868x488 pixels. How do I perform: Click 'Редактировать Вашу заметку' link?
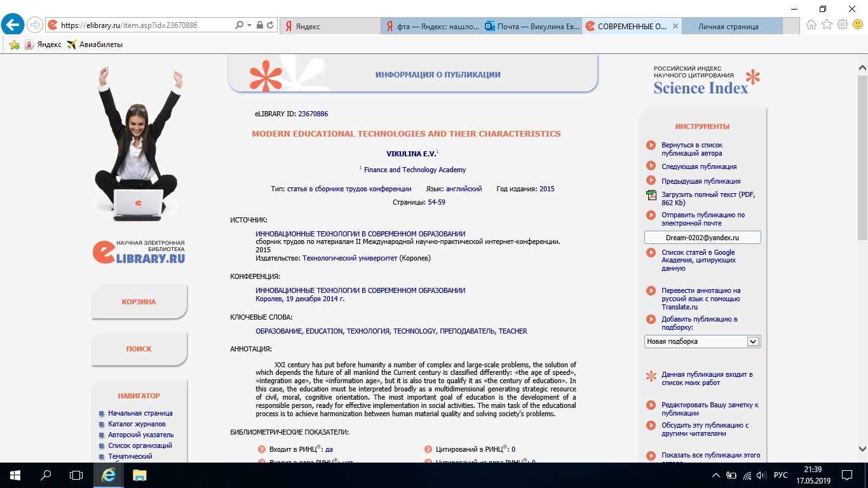tap(710, 409)
